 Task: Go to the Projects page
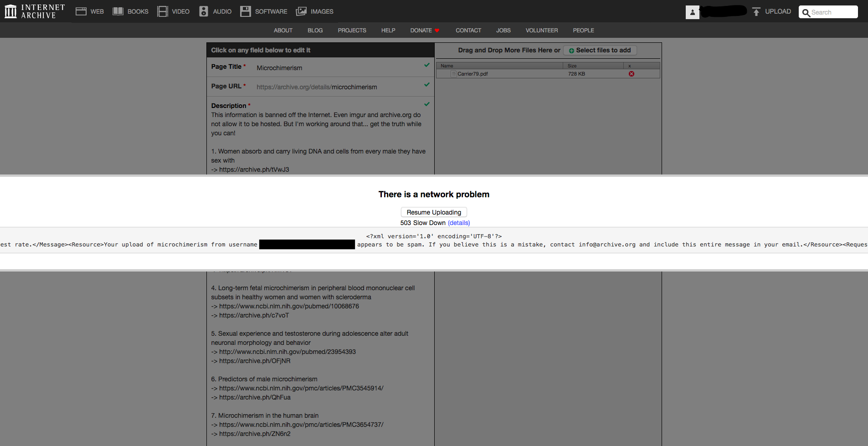[352, 31]
